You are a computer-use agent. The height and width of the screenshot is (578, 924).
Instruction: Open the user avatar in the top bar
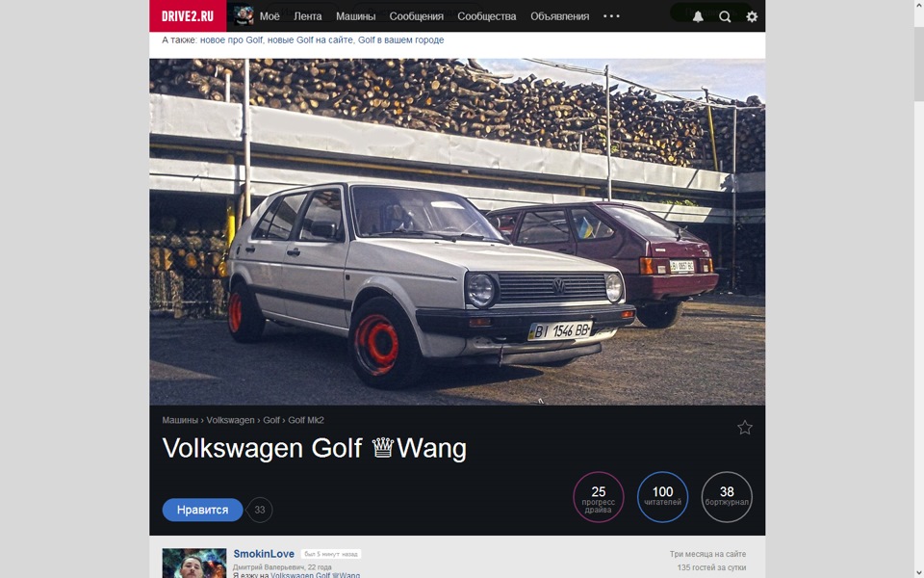click(x=244, y=16)
